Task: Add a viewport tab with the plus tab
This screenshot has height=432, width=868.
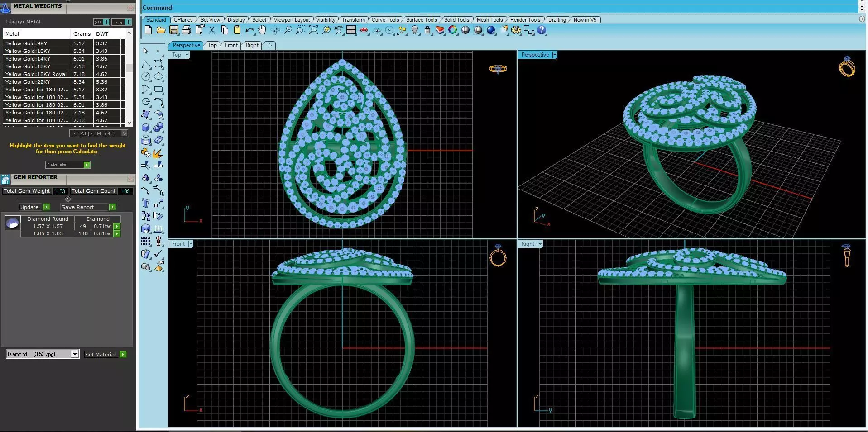Action: [x=269, y=45]
